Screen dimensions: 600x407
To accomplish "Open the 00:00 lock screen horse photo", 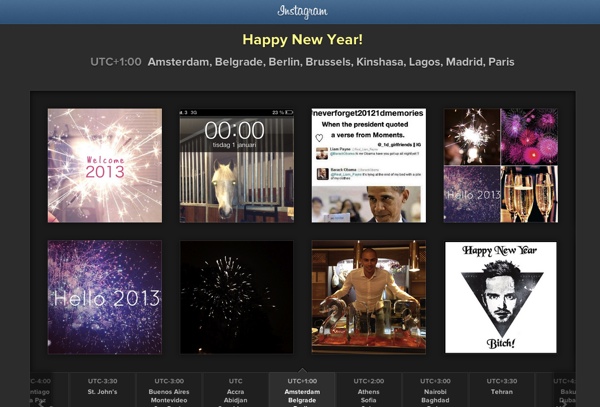I will coord(237,165).
